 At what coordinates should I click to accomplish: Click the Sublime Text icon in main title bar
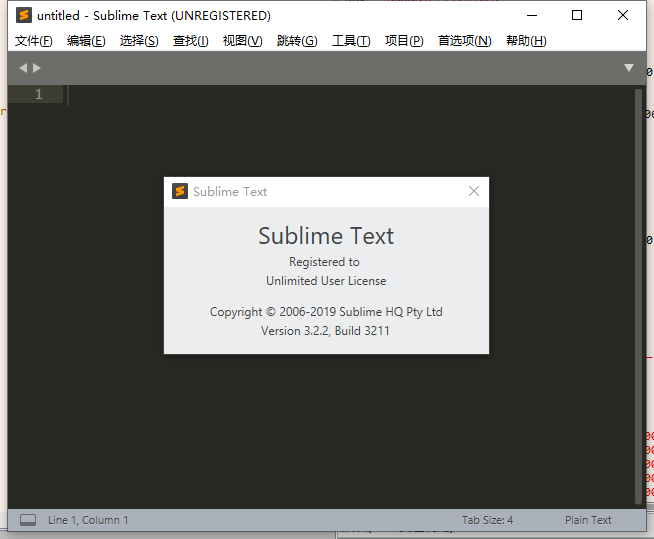[x=24, y=15]
